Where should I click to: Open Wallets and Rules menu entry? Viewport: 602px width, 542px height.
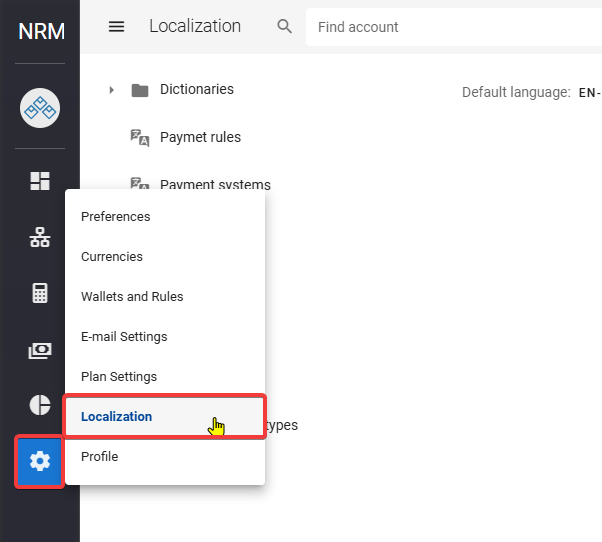[x=132, y=297]
